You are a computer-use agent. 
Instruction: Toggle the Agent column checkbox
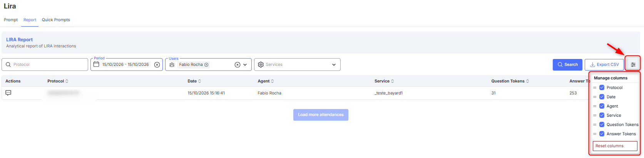[x=602, y=106]
